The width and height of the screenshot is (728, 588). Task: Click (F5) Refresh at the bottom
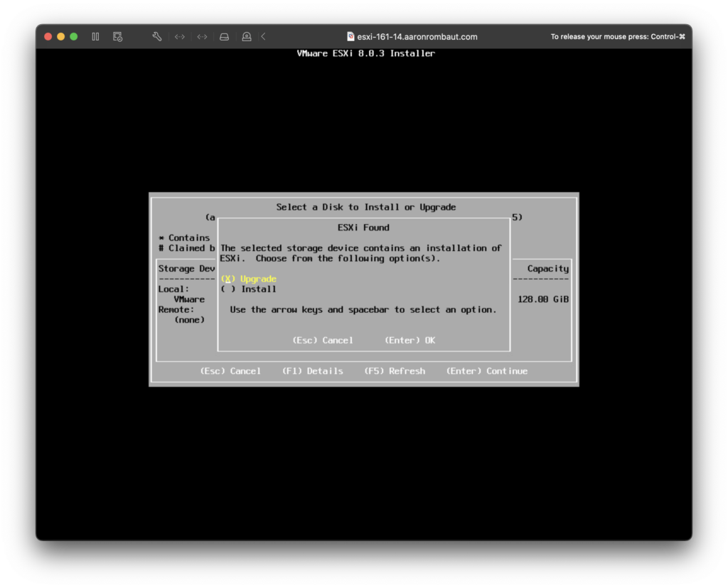point(395,371)
